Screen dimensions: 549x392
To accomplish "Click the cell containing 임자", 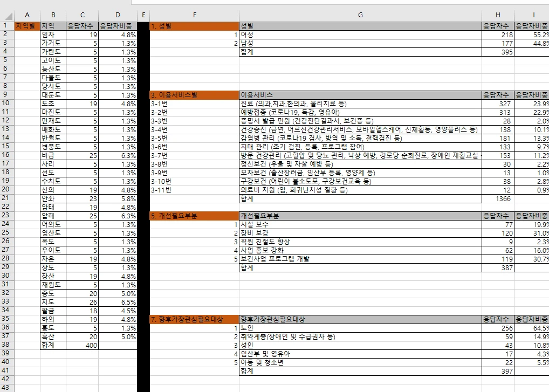I will 53,35.
